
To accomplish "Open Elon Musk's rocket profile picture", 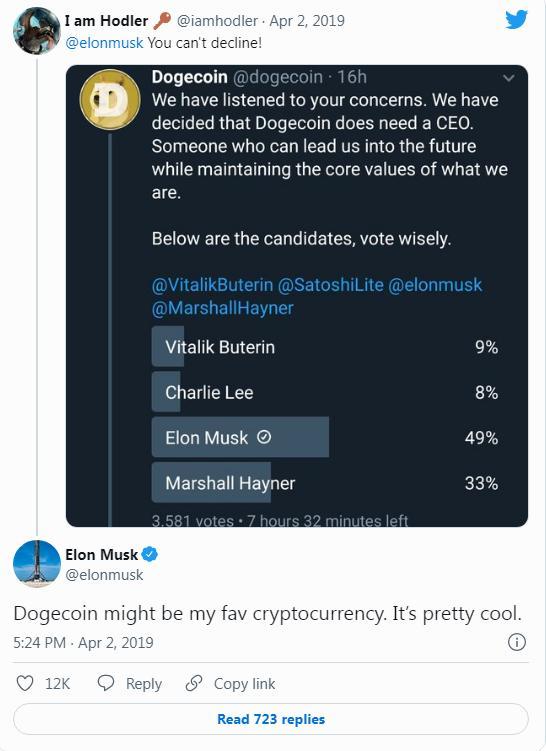I will tap(36, 564).
